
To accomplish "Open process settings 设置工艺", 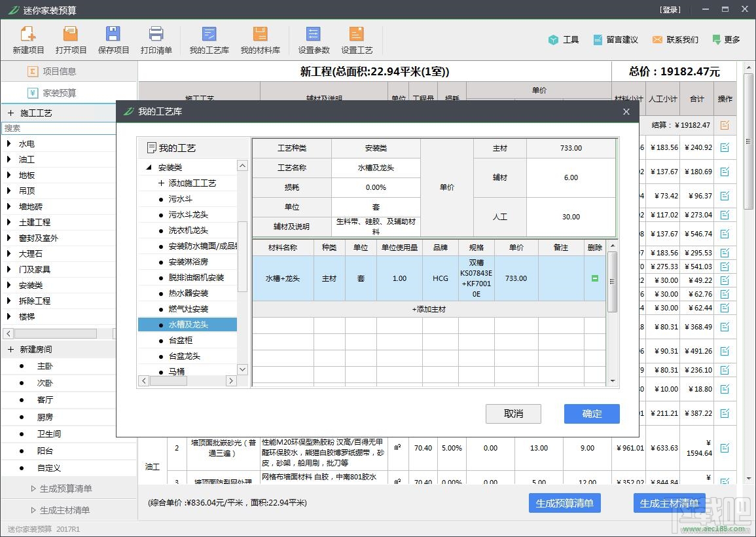I will [356, 39].
